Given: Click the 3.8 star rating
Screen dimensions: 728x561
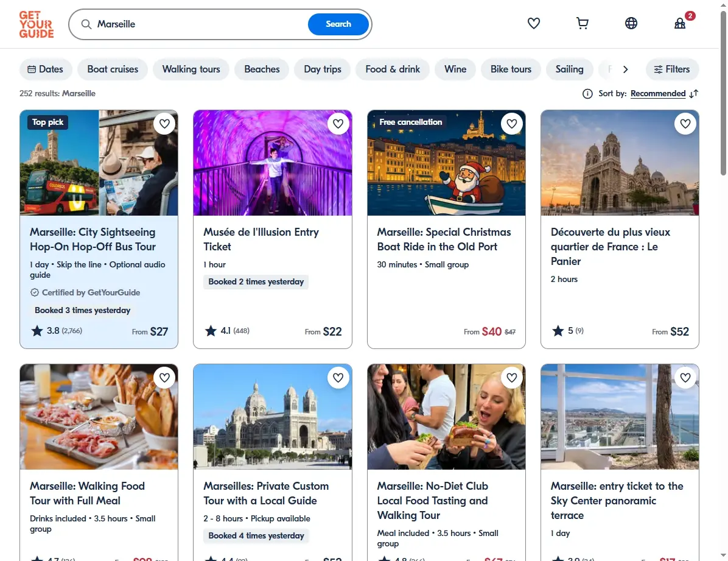Looking at the screenshot, I should (57, 331).
